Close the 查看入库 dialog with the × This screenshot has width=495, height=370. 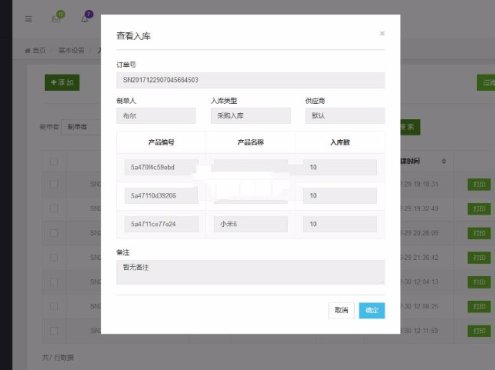382,33
